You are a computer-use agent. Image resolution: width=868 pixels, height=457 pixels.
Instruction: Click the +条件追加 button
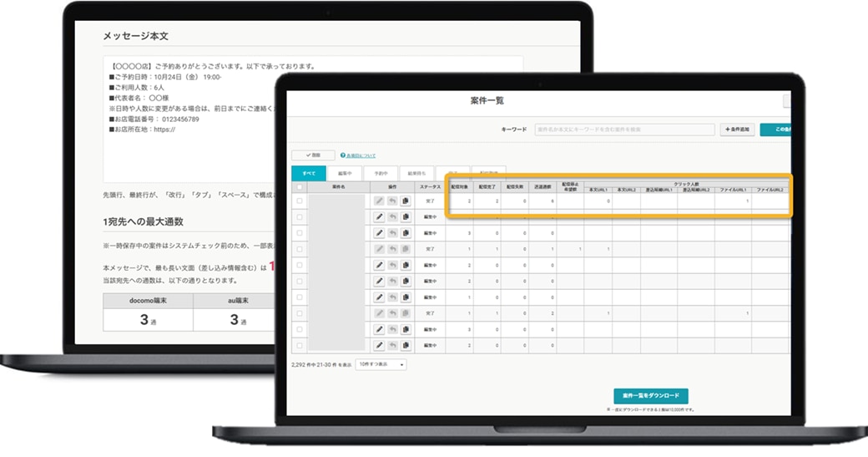[x=737, y=129]
